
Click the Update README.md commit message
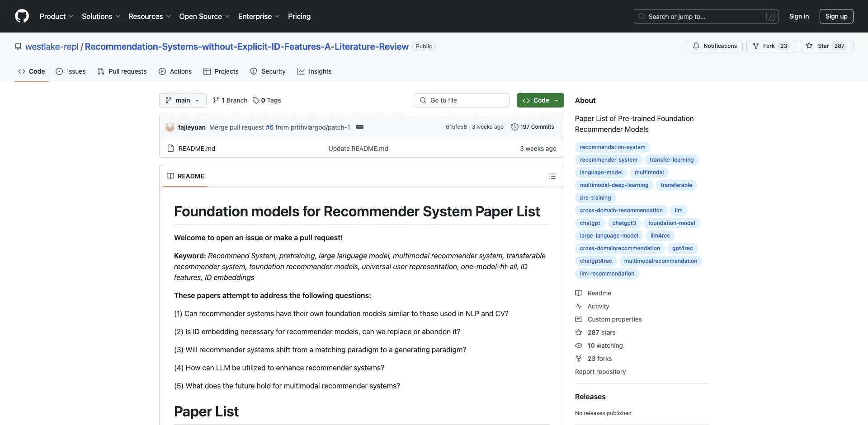pos(358,149)
